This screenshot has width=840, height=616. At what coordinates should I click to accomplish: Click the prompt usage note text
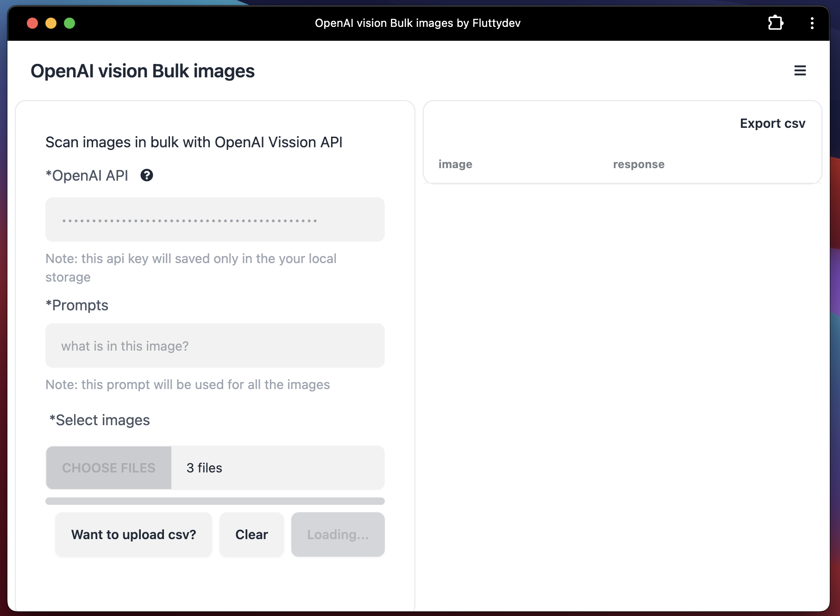[188, 384]
